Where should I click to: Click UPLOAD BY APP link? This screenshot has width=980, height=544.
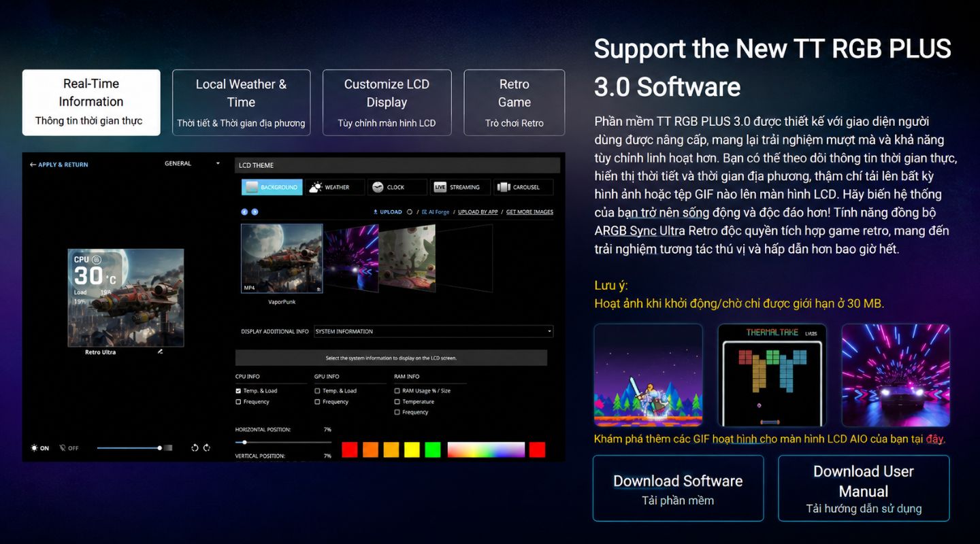click(x=478, y=212)
